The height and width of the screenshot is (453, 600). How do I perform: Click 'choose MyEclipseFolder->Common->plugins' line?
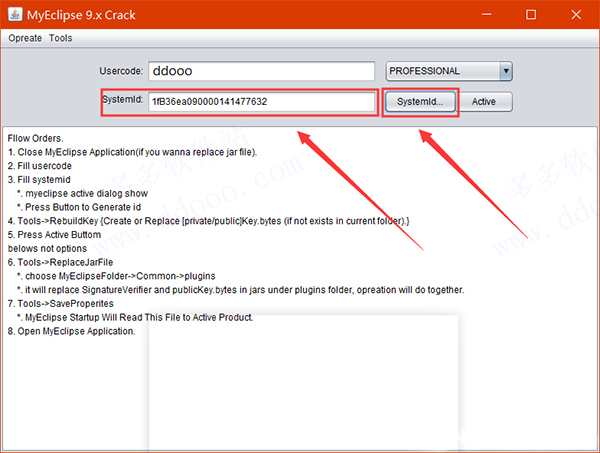point(116,276)
